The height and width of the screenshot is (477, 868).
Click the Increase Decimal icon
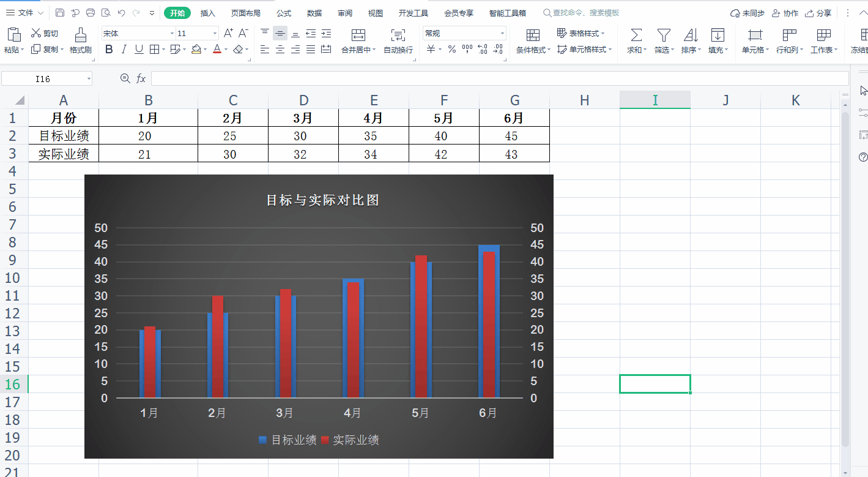pyautogui.click(x=482, y=50)
